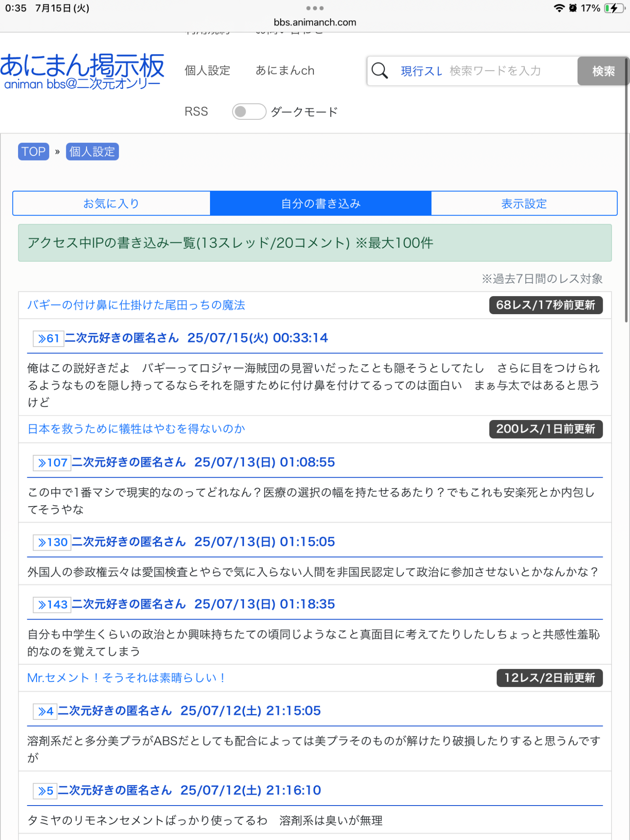Screen dimensions: 630x840
Task: Open the あにまん掲示板 site logo
Action: (82, 71)
